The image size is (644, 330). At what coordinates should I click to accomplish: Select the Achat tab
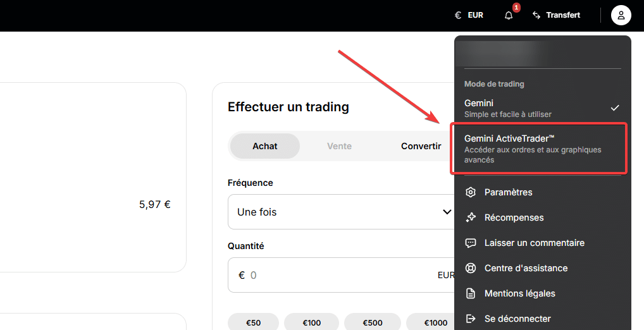click(x=265, y=146)
